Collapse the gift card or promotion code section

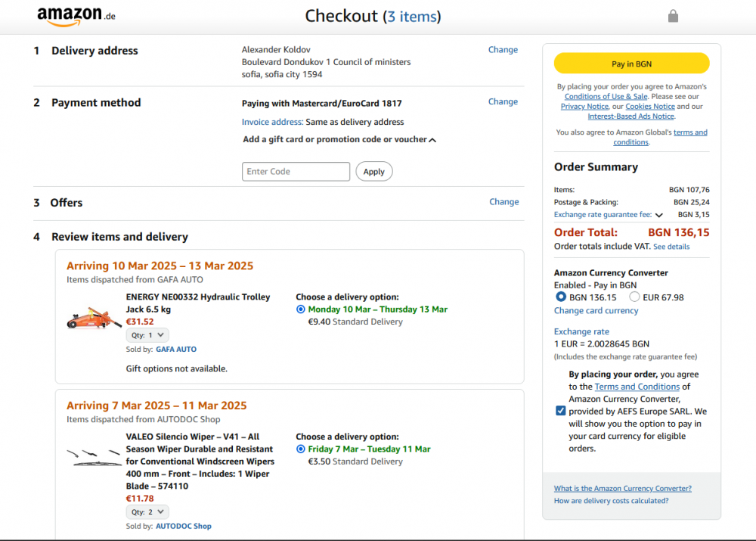(432, 140)
